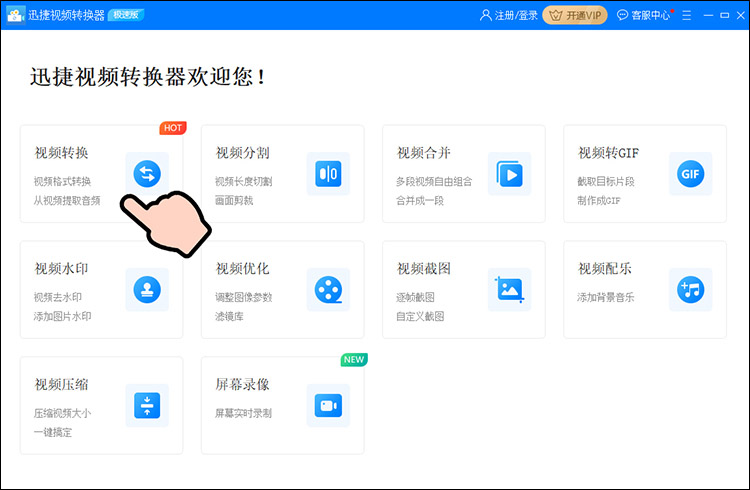
Task: Choose the 视频合并 card title
Action: point(424,153)
